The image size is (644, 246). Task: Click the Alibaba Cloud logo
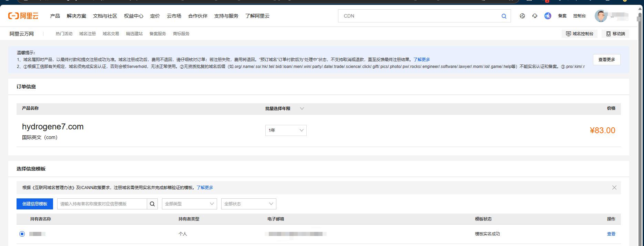23,16
